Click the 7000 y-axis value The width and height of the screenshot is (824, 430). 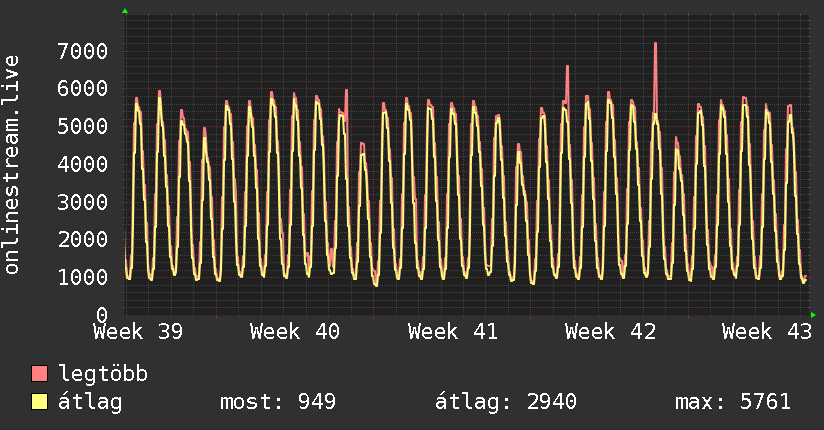[83, 52]
